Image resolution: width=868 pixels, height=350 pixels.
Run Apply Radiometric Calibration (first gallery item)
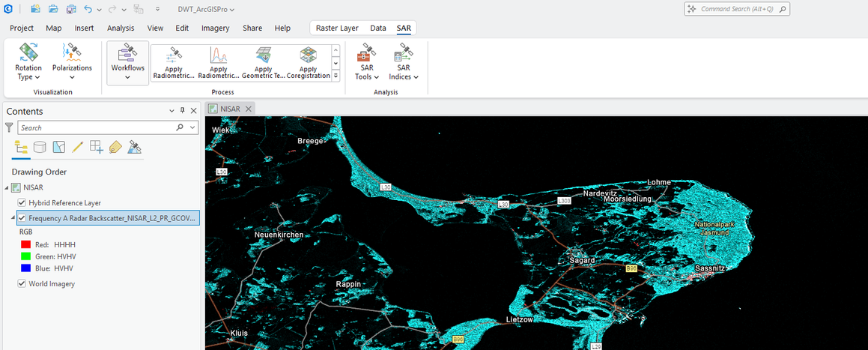point(173,62)
